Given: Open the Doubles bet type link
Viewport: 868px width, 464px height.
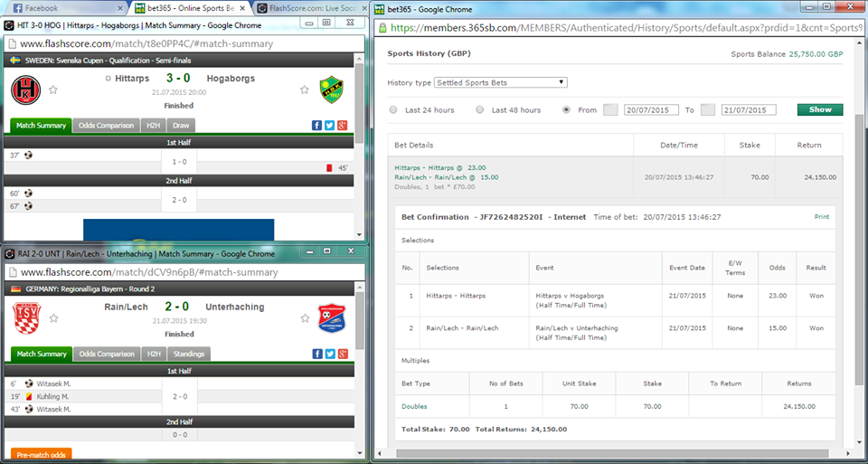Looking at the screenshot, I should click(x=414, y=406).
